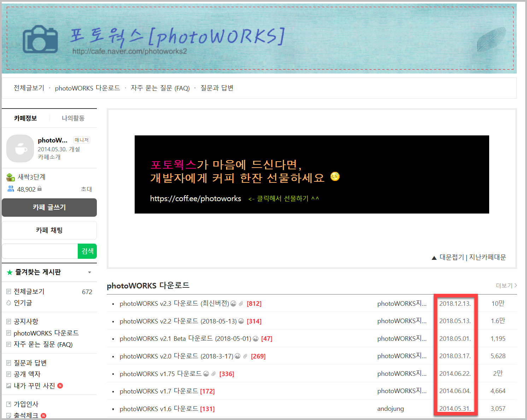The height and width of the screenshot is (420, 527).
Task: Switch to the 나의활동 tab
Action: tap(73, 118)
